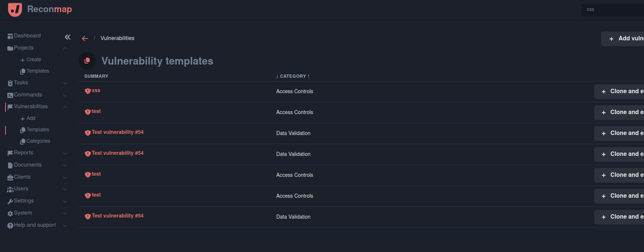Go to Categories under Vulnerabilities

tap(38, 141)
